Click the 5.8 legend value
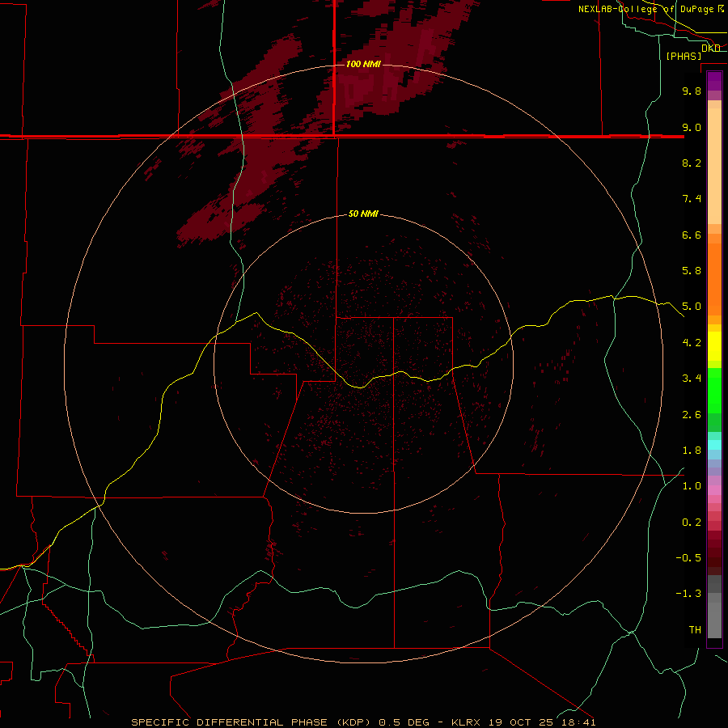The height and width of the screenshot is (728, 728). [692, 271]
